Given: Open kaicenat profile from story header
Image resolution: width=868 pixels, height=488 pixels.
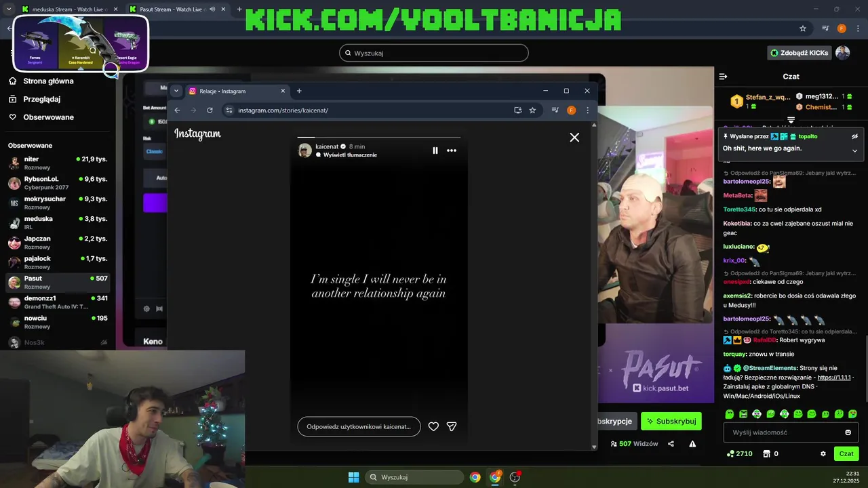Looking at the screenshot, I should click(x=327, y=146).
